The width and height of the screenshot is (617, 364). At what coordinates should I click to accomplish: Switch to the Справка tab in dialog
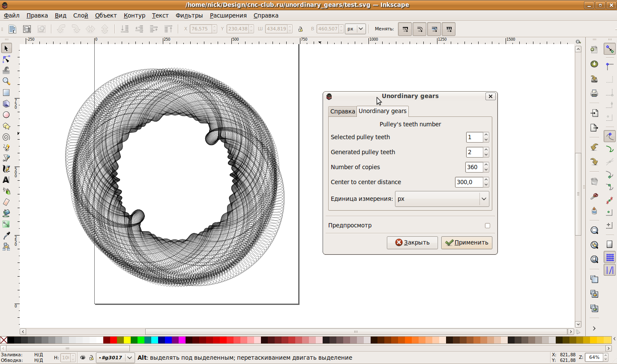[342, 111]
